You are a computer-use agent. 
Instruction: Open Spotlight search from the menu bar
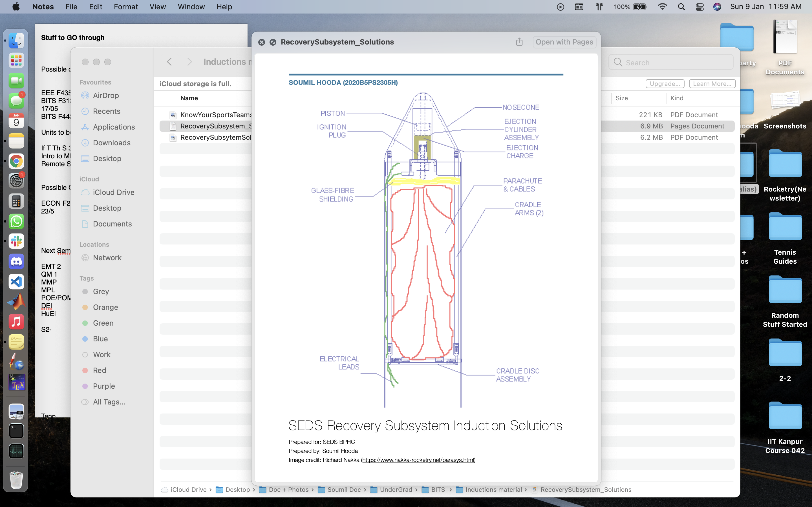(681, 7)
